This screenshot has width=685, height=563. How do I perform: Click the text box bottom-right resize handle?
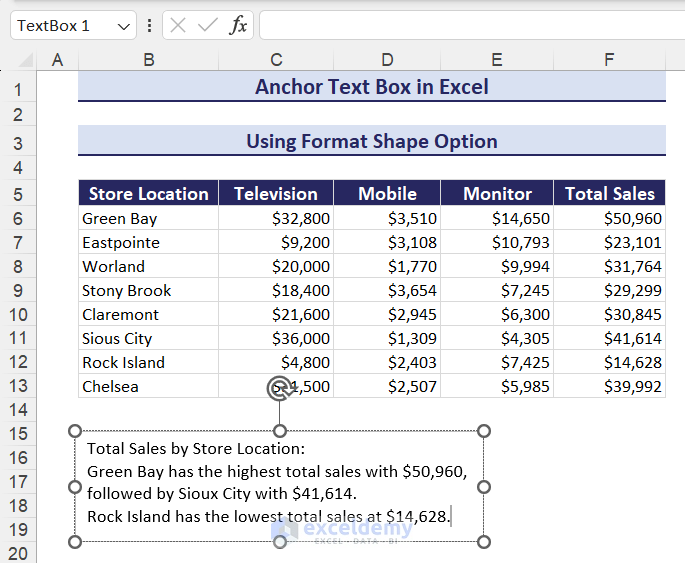tap(484, 542)
